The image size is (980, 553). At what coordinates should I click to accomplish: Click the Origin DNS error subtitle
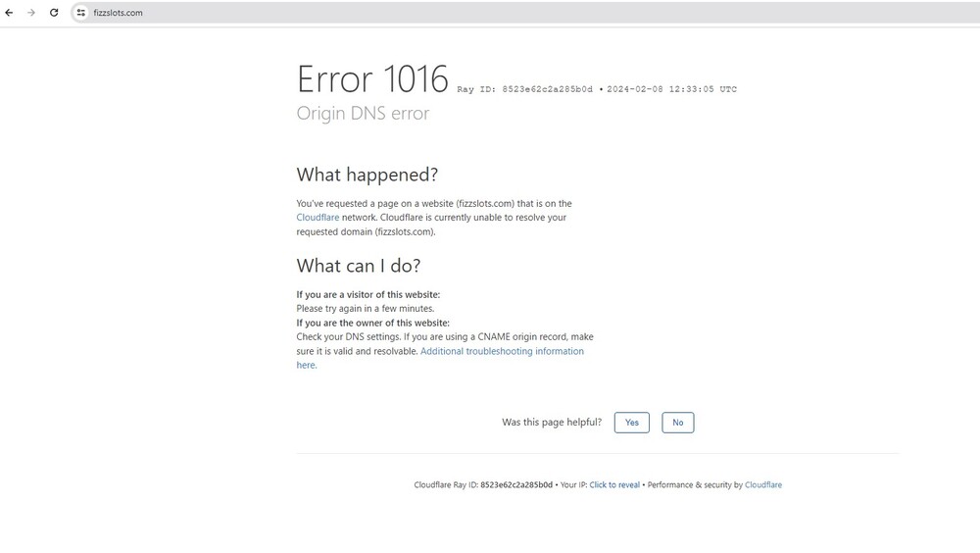tap(363, 114)
